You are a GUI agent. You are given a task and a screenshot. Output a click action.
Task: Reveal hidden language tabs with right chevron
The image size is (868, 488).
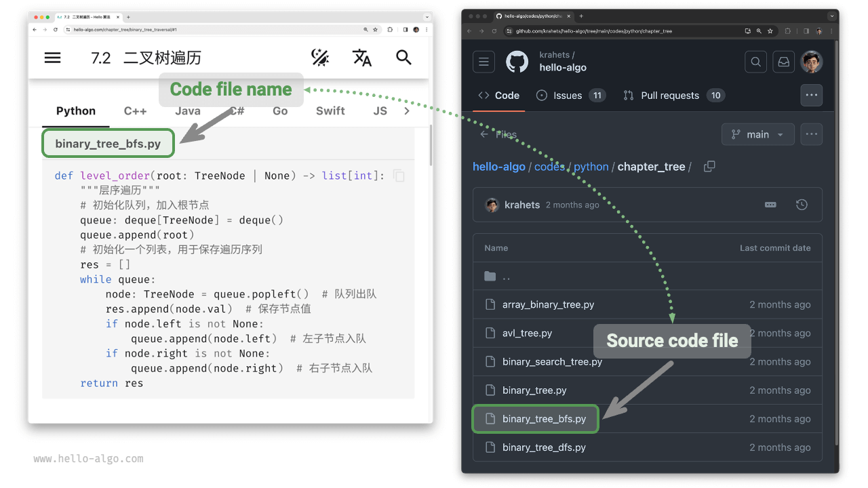(406, 110)
